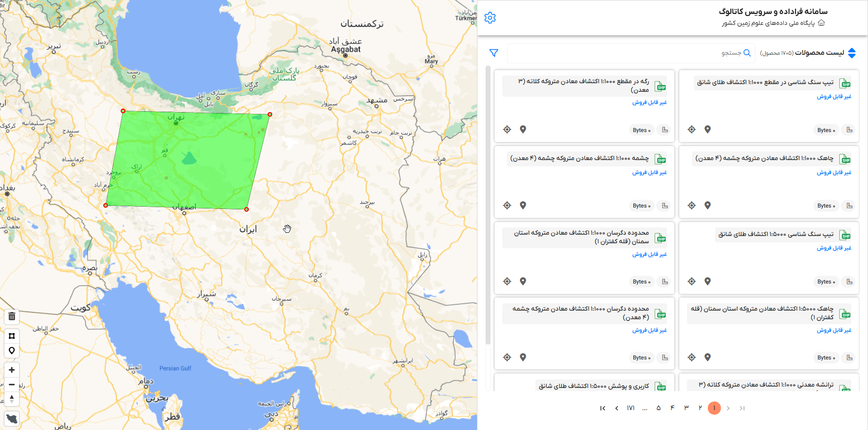Click the blue sort arrows beside product list title
The height and width of the screenshot is (430, 868).
click(x=852, y=53)
